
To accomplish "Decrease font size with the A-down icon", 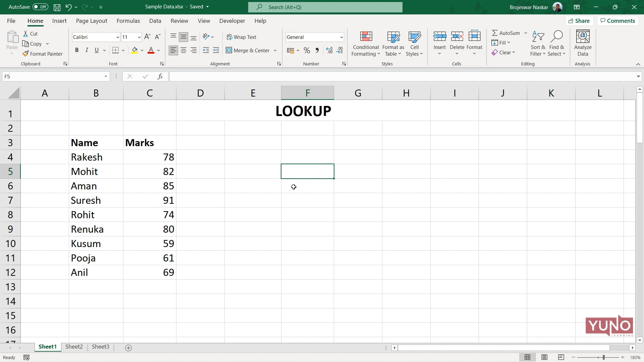I will [158, 37].
